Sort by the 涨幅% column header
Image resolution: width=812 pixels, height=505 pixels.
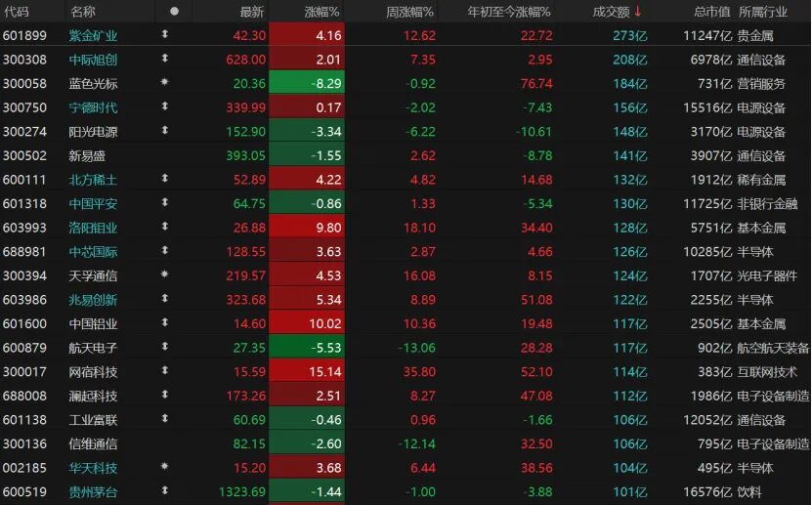tap(321, 12)
